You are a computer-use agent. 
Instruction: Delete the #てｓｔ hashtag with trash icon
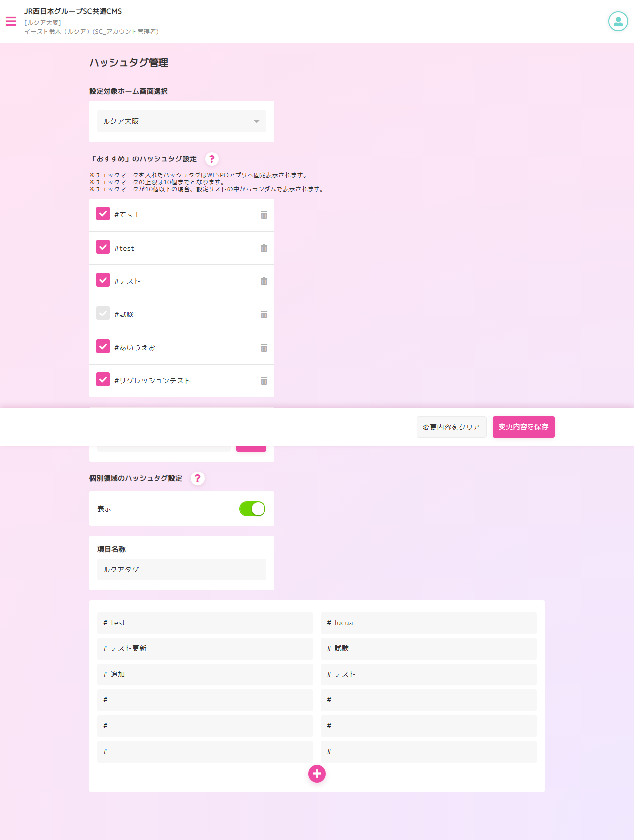(264, 215)
